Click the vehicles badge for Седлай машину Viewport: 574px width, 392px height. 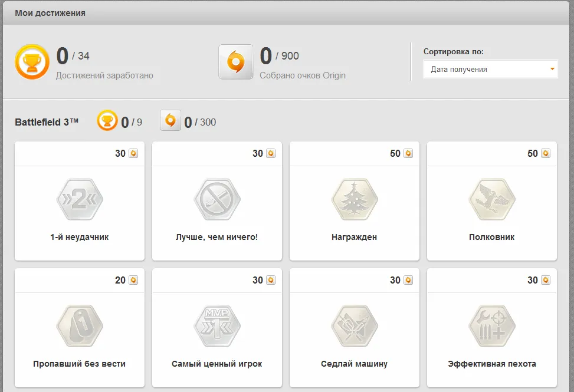(355, 326)
